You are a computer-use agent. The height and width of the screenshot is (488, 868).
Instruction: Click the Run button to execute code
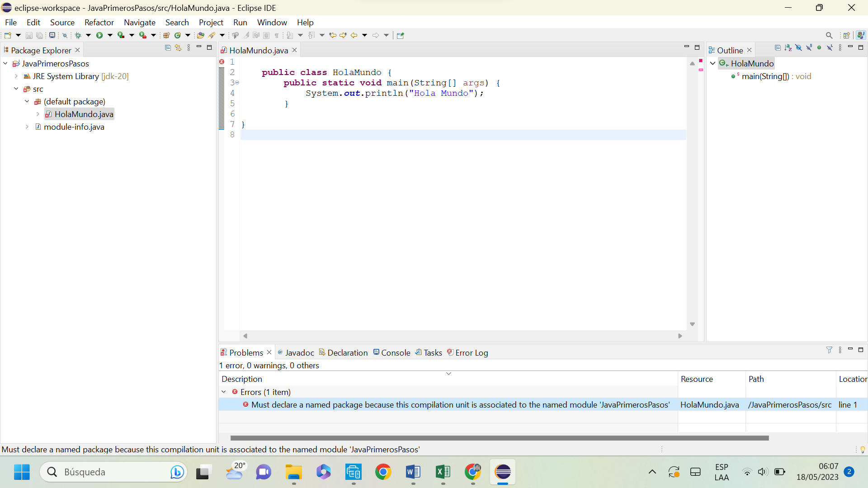coord(99,35)
